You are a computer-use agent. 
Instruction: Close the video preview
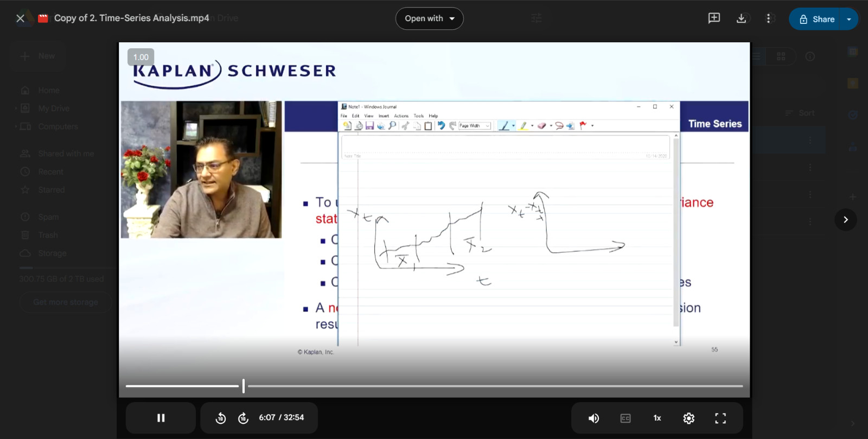point(20,18)
